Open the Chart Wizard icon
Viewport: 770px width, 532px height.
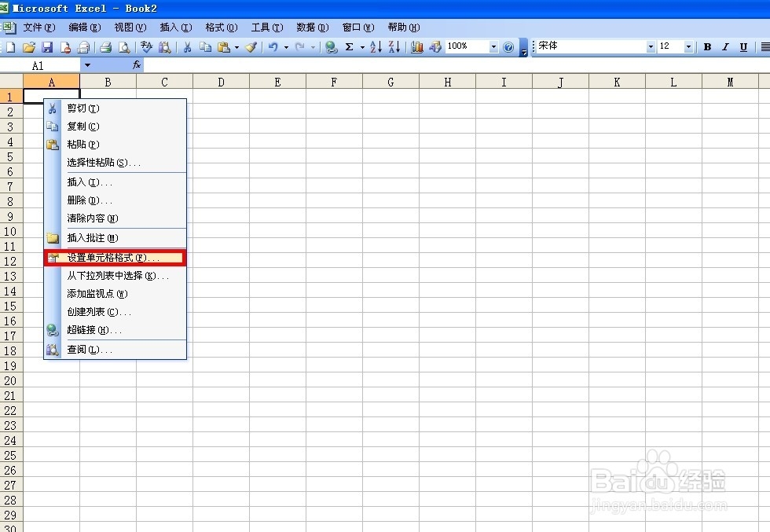click(x=417, y=47)
